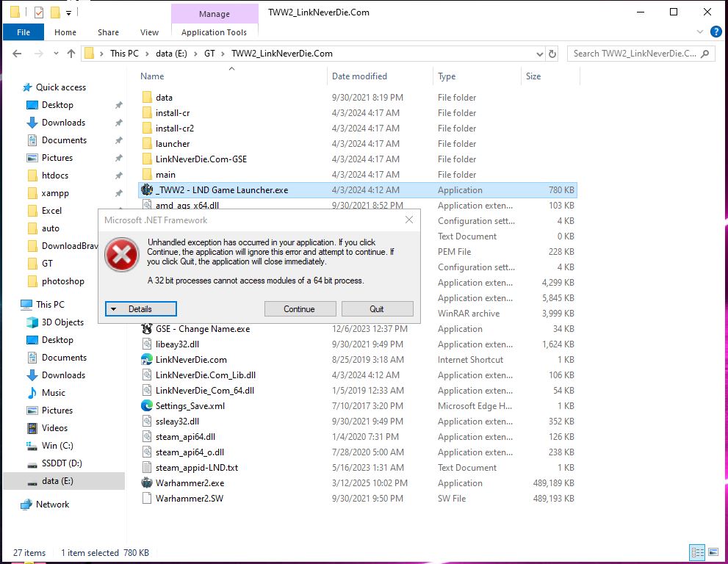Click the search magnifier icon
This screenshot has height=564, width=728.
(x=704, y=54)
